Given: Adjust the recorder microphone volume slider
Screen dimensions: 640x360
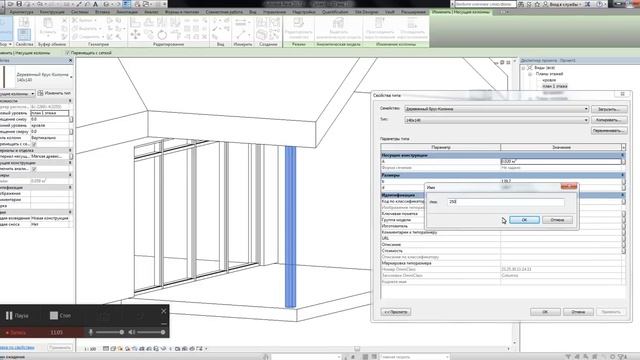Looking at the screenshot, I should click(109, 332).
